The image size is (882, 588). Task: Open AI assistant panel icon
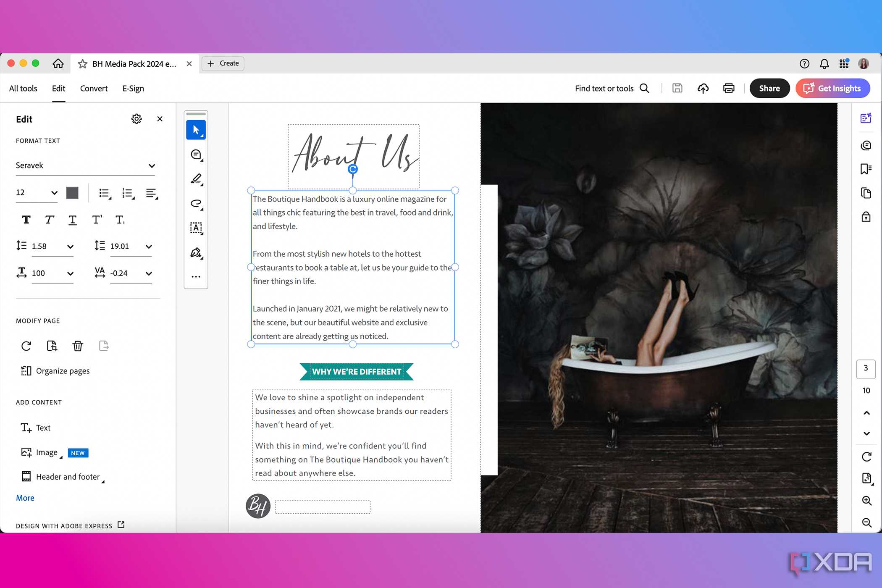coord(866,118)
